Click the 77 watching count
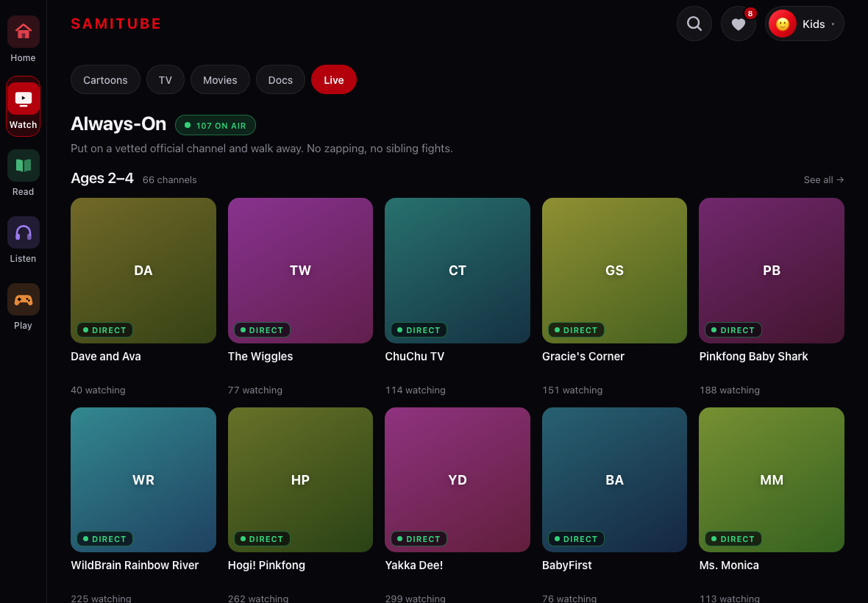 click(x=255, y=390)
